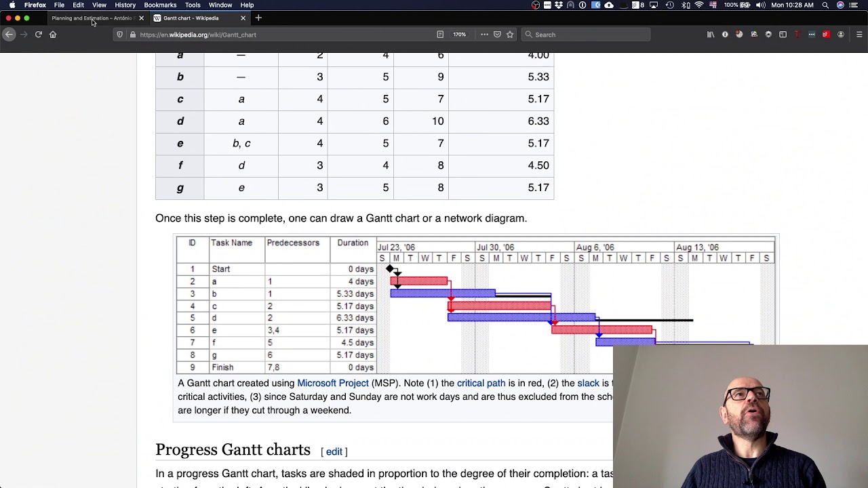Open page actions three-dot menu

(484, 35)
